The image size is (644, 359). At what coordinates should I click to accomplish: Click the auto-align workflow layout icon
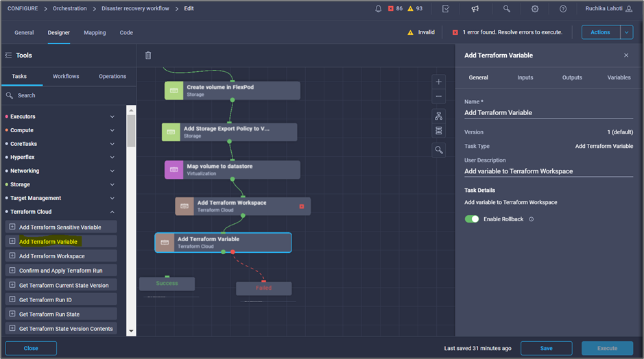(x=439, y=116)
